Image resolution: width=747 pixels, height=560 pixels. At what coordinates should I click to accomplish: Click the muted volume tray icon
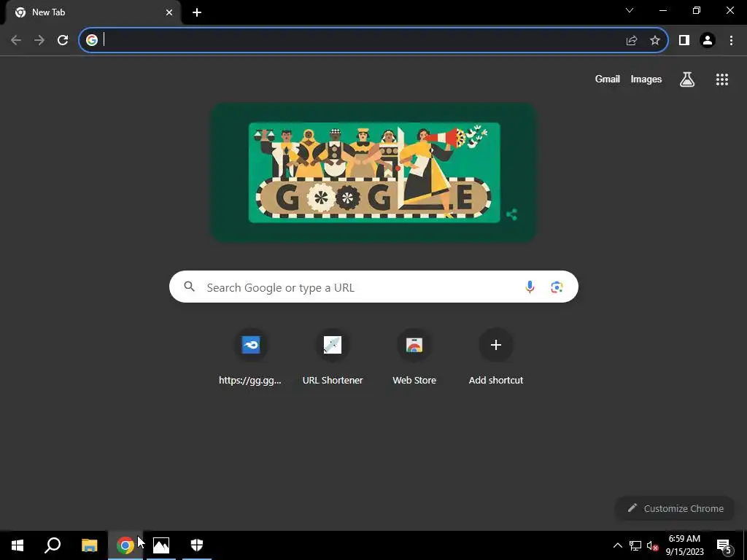point(652,546)
